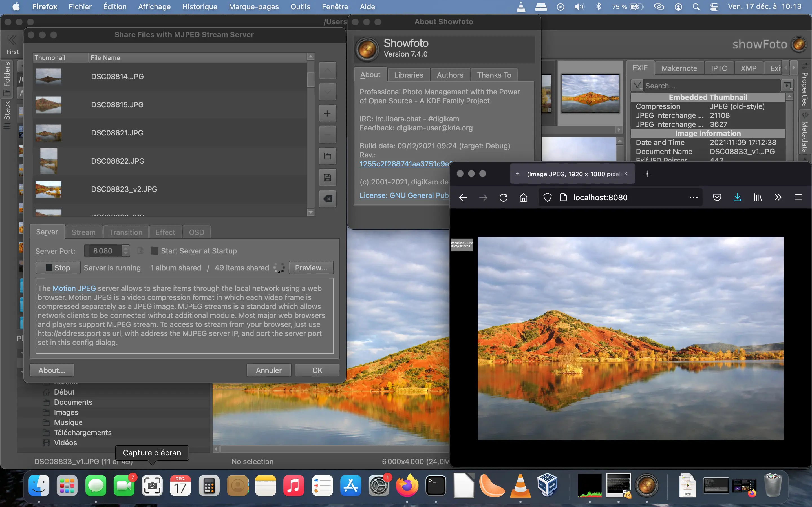
Task: Clear the list using the delete icon
Action: (328, 199)
